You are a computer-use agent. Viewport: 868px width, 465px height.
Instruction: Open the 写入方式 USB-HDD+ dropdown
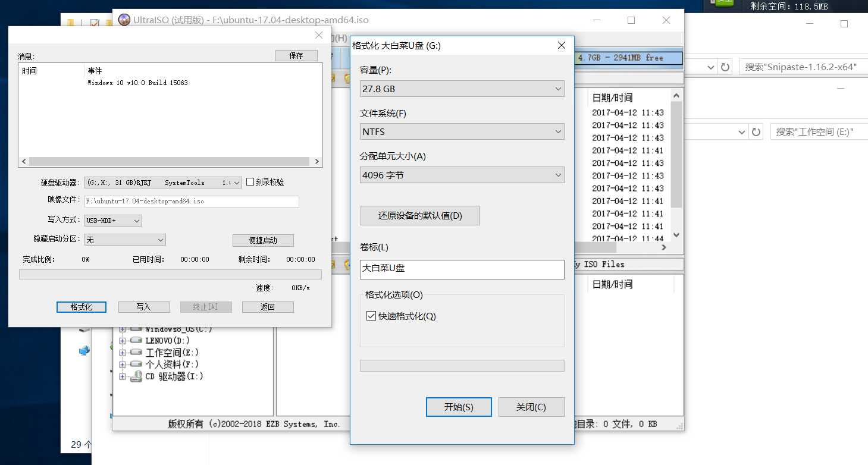113,220
